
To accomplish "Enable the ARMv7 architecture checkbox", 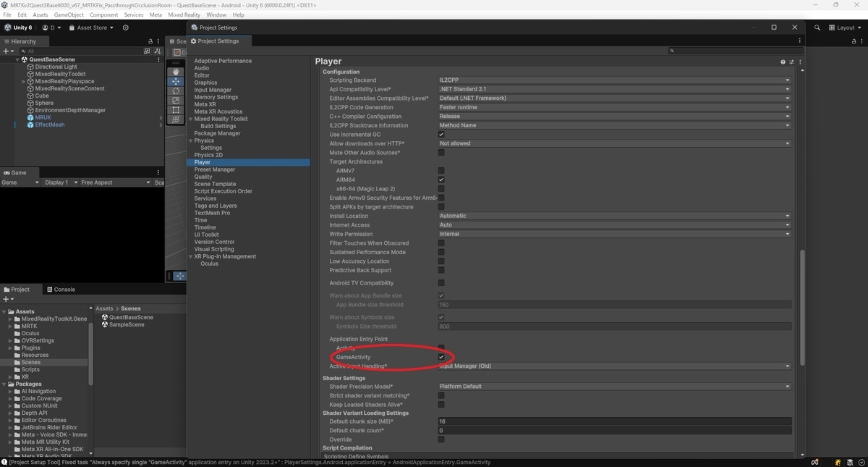I will point(441,171).
